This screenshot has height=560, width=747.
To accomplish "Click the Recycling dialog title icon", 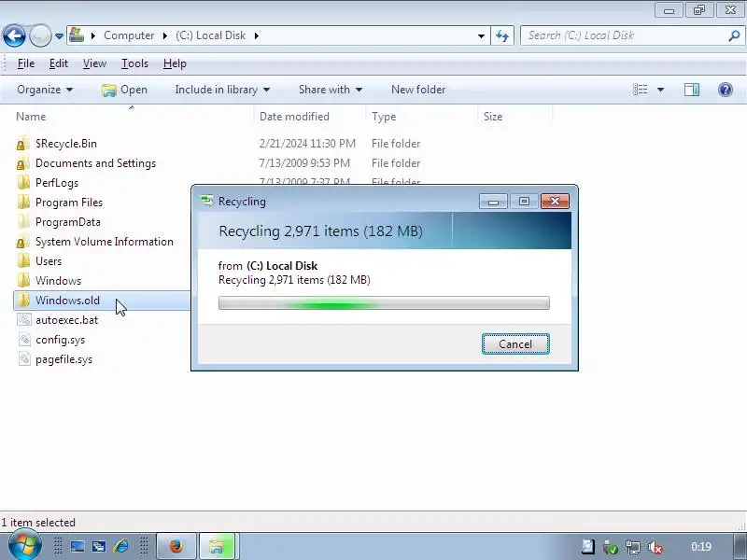I will coord(206,201).
